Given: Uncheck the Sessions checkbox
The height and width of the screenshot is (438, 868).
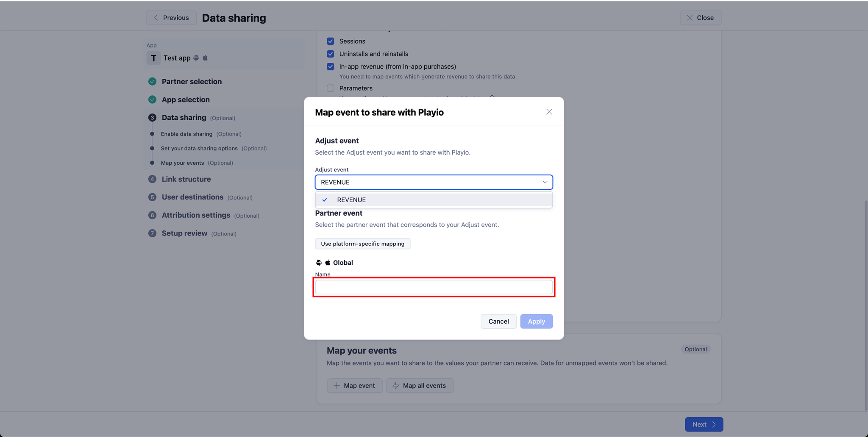Looking at the screenshot, I should pos(331,41).
